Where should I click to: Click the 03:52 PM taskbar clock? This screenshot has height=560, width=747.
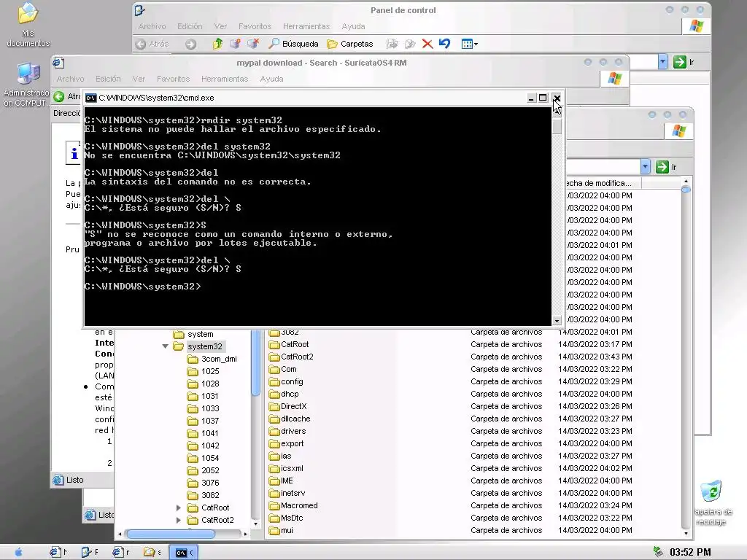[x=690, y=553]
